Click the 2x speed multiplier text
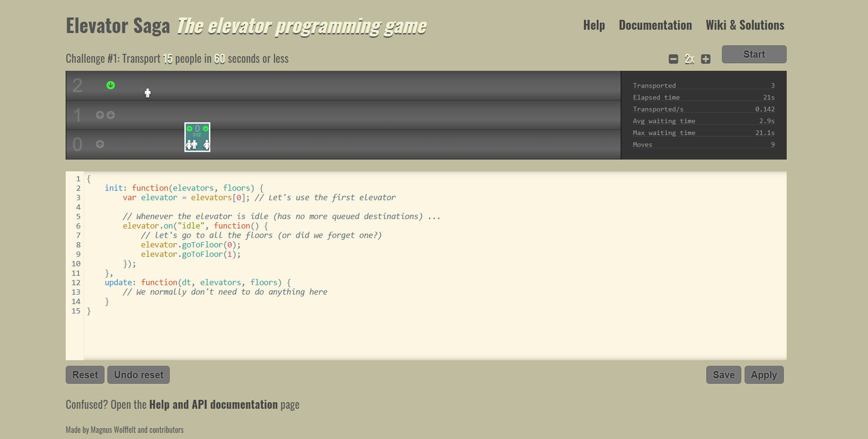868x439 pixels. click(689, 59)
